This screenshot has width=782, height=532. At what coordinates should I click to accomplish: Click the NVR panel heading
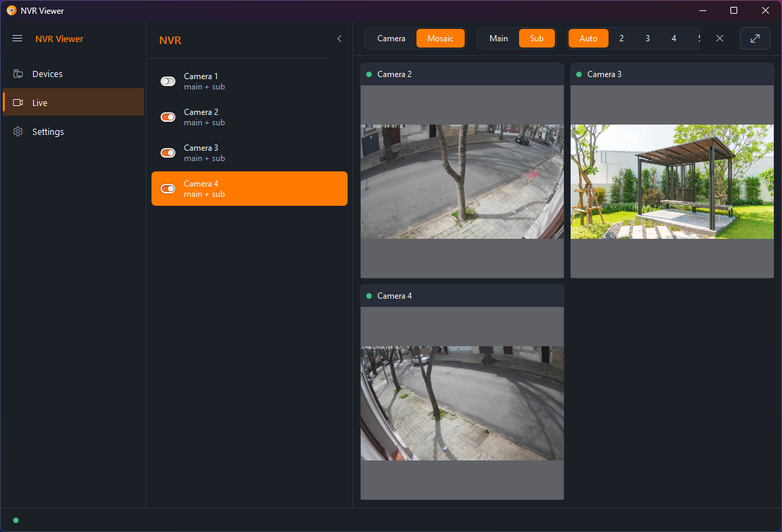pyautogui.click(x=170, y=41)
